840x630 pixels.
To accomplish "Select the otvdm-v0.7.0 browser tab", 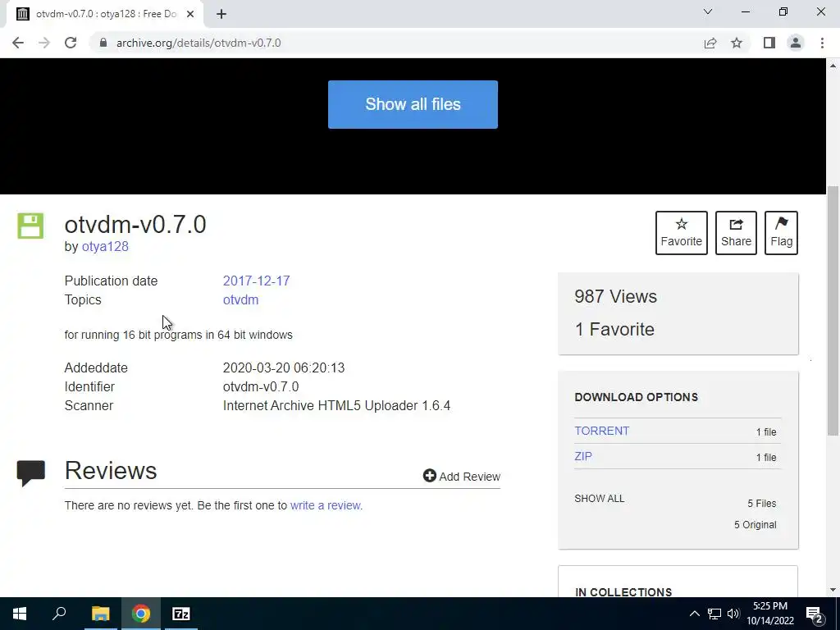I will coord(105,14).
